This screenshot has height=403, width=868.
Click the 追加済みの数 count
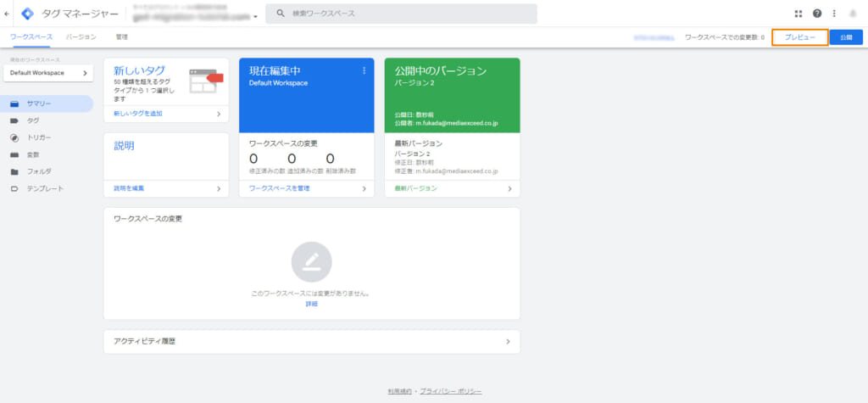[x=292, y=160]
